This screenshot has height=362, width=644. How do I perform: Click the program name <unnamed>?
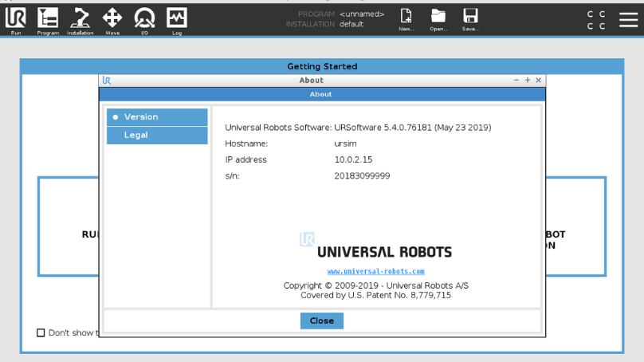click(x=362, y=14)
